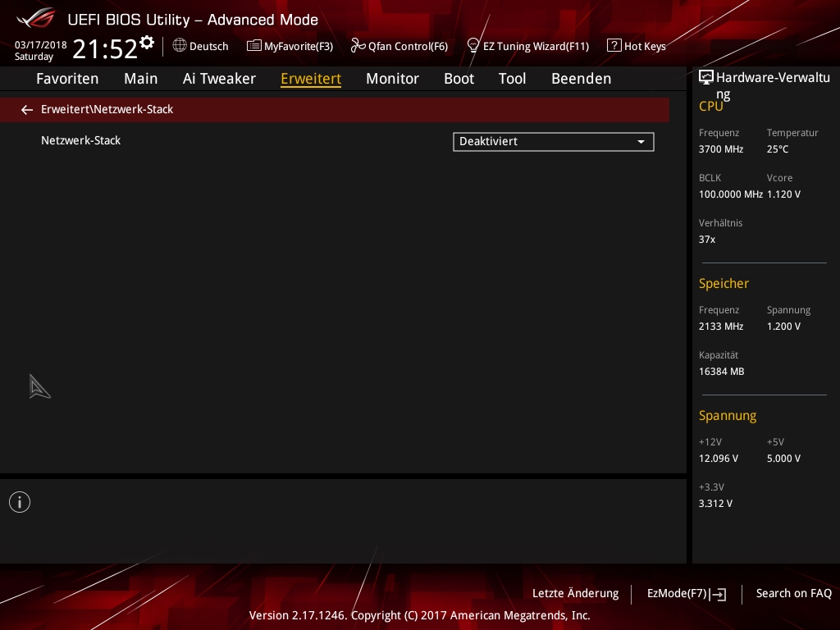Open Hot Keys question mark icon

[614, 46]
